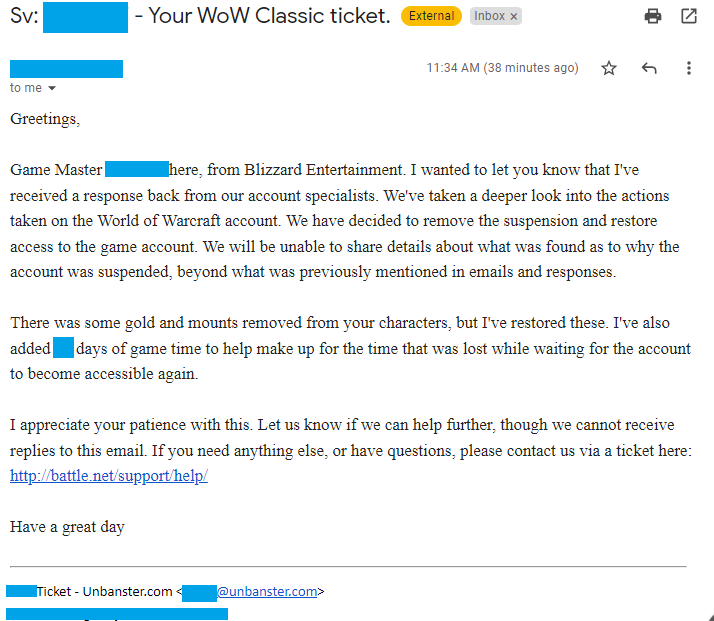This screenshot has height=621, width=714.
Task: Open the three-dot More options menu
Action: coord(689,68)
